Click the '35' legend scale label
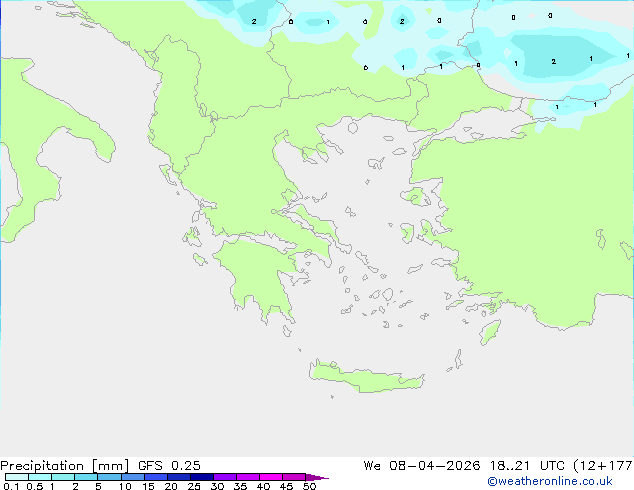The height and width of the screenshot is (490, 634). click(x=240, y=486)
